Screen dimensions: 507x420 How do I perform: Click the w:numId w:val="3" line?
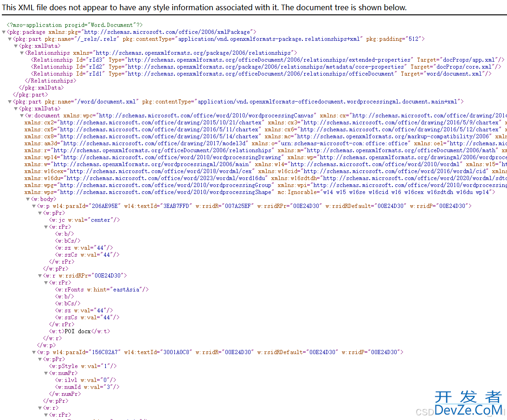(x=87, y=387)
